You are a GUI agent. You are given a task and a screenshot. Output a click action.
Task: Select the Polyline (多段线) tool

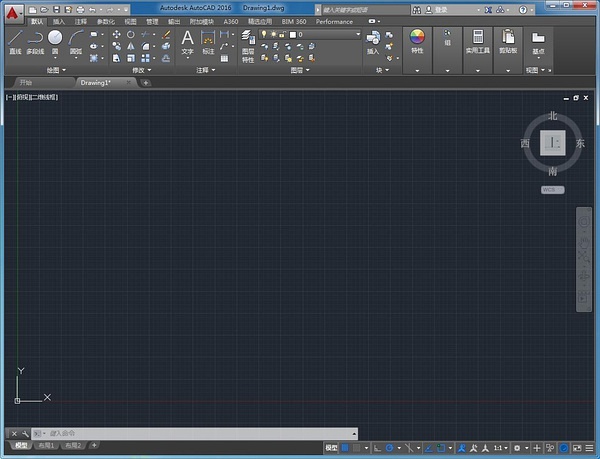(34, 41)
